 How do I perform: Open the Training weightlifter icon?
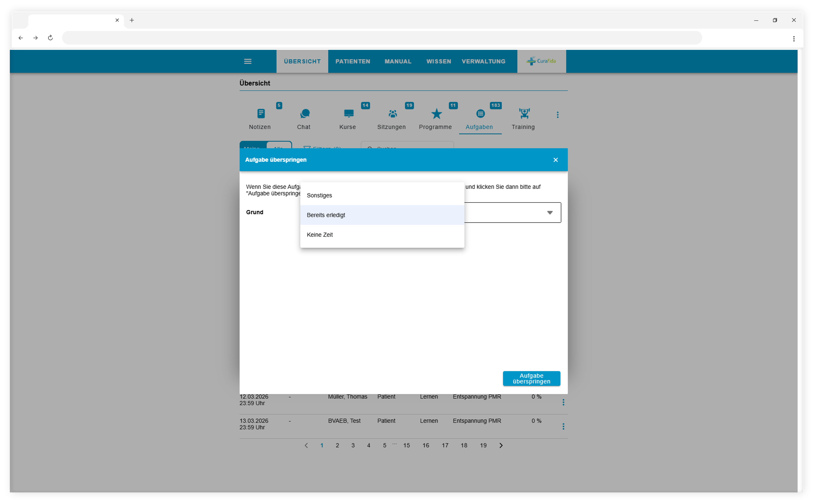tap(524, 114)
